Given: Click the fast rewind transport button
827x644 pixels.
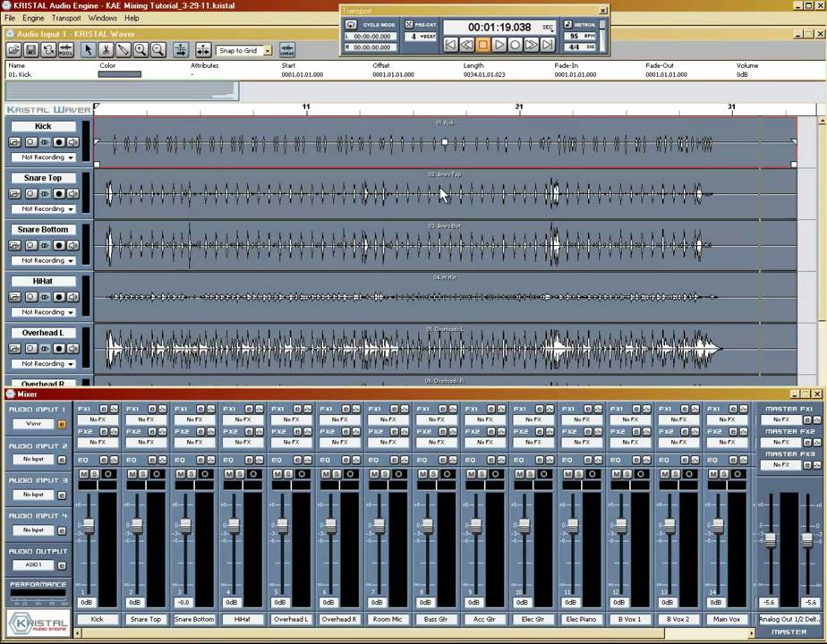Looking at the screenshot, I should tap(467, 45).
